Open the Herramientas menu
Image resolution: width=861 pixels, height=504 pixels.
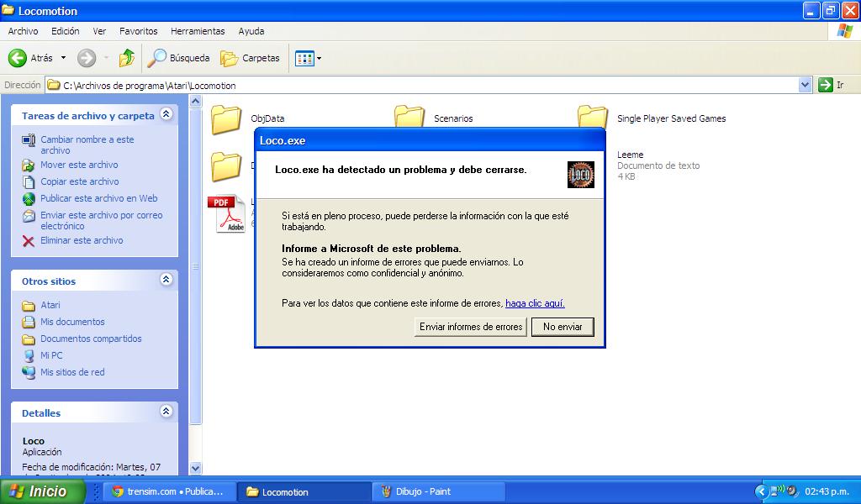pyautogui.click(x=198, y=31)
